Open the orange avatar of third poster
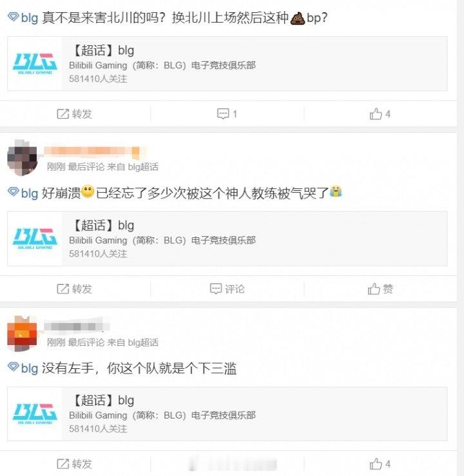464x476 pixels. coord(22,333)
